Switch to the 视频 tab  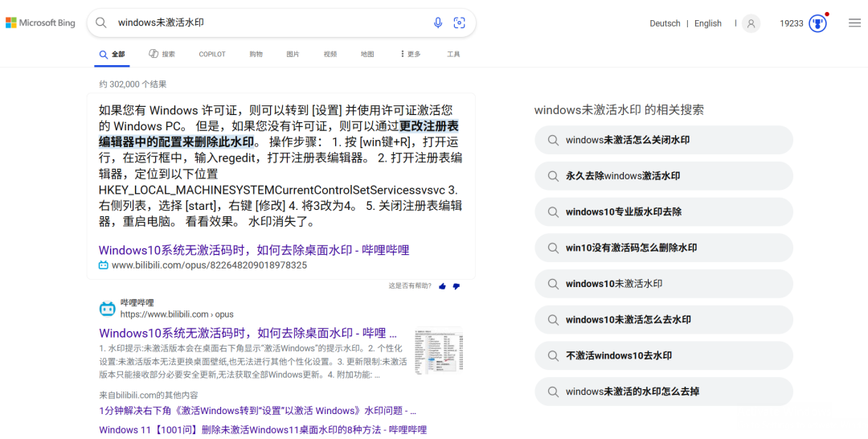(x=330, y=54)
